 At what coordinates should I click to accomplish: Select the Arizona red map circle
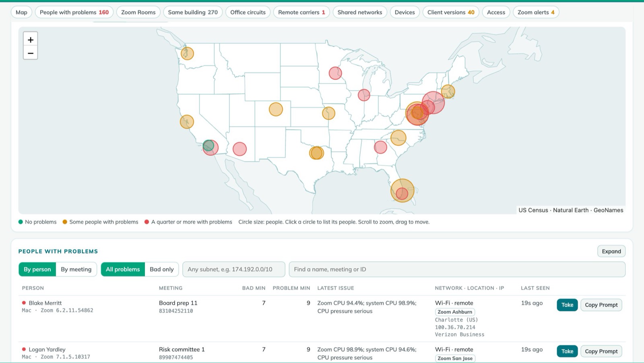[x=239, y=149]
